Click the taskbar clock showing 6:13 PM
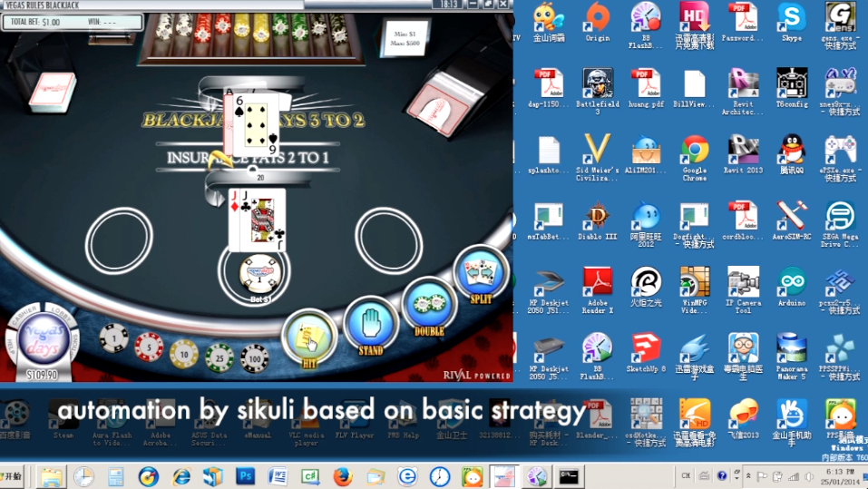 pyautogui.click(x=840, y=476)
